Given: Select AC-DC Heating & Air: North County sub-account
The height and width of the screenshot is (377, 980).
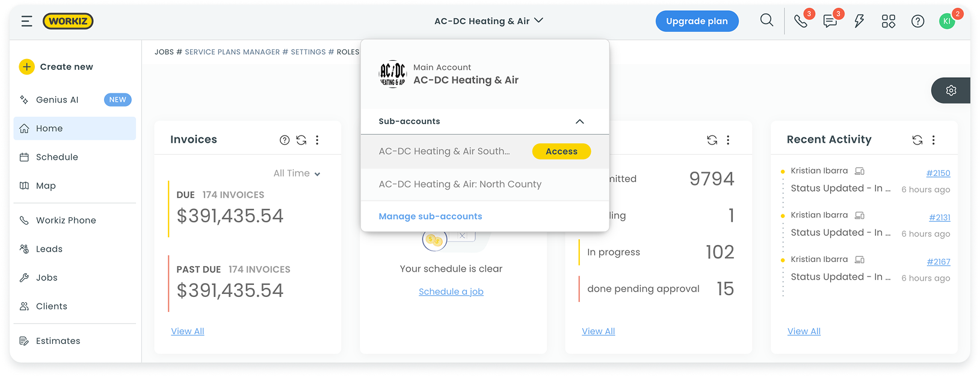Looking at the screenshot, I should [x=460, y=184].
